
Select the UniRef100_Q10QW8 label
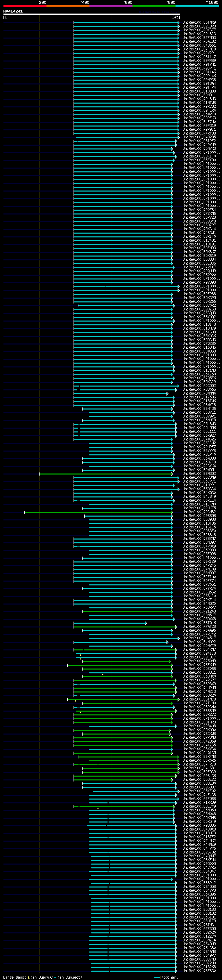(x=199, y=91)
